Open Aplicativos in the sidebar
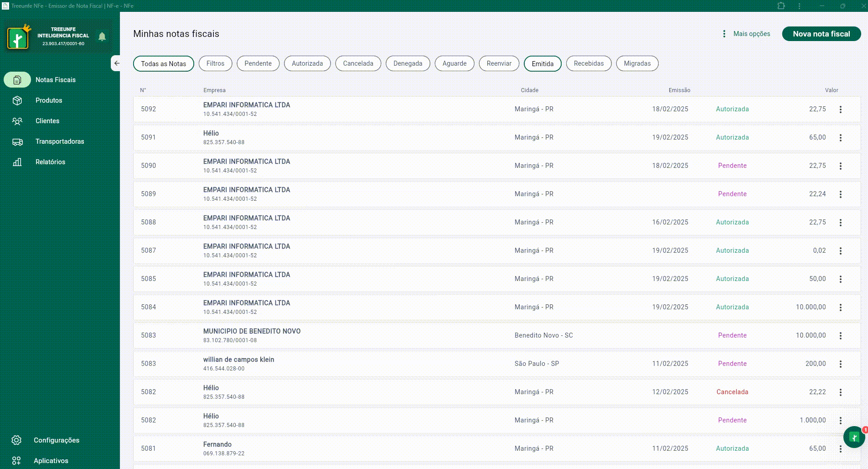Image resolution: width=868 pixels, height=469 pixels. click(51, 461)
